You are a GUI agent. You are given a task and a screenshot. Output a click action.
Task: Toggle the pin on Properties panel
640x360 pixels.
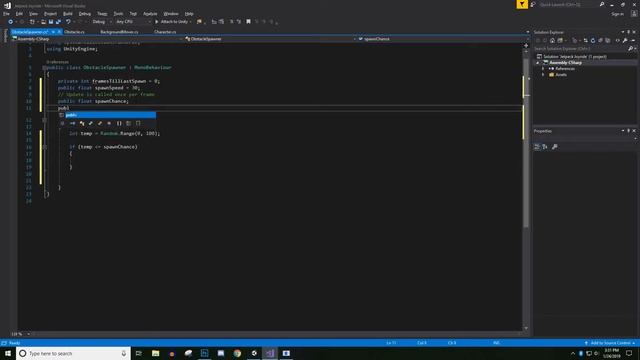point(629,131)
